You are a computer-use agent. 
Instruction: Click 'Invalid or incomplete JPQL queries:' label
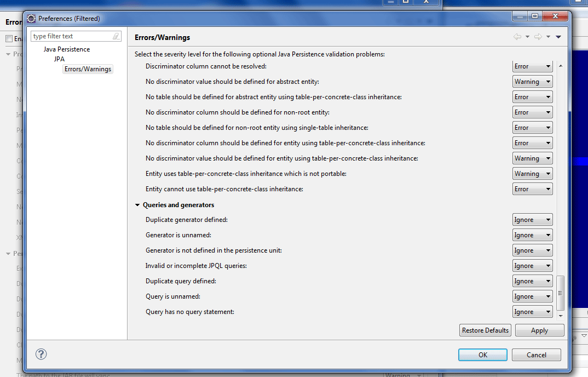(x=196, y=266)
